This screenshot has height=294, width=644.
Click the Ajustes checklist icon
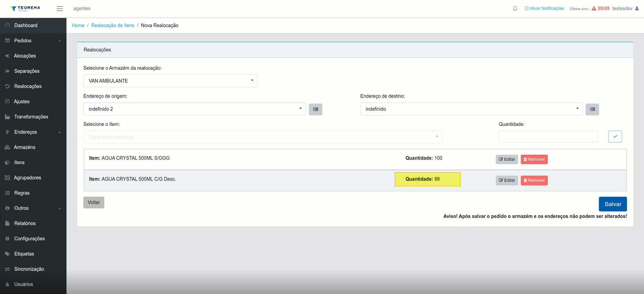coord(7,101)
